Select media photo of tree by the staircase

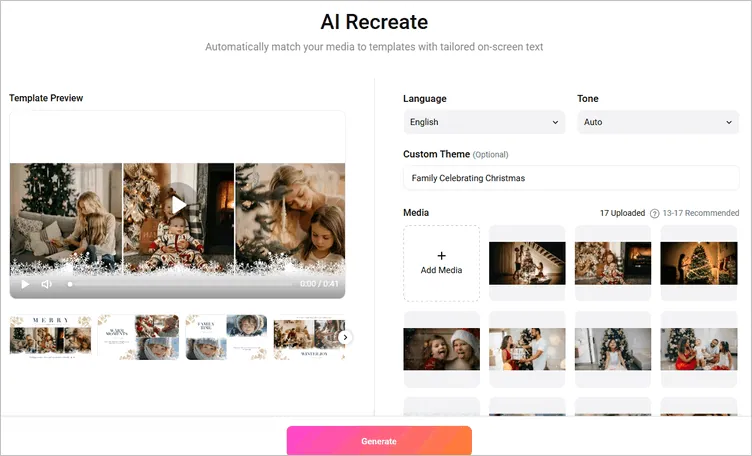(527, 263)
